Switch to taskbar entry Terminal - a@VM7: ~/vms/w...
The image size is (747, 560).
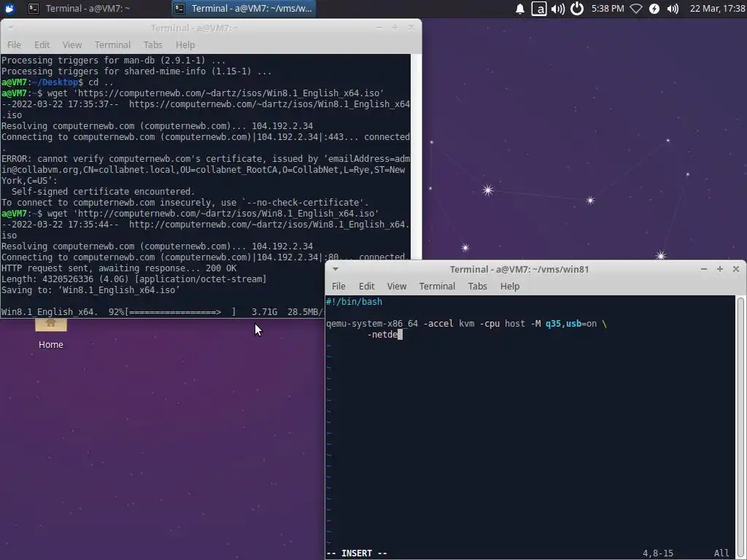click(244, 9)
